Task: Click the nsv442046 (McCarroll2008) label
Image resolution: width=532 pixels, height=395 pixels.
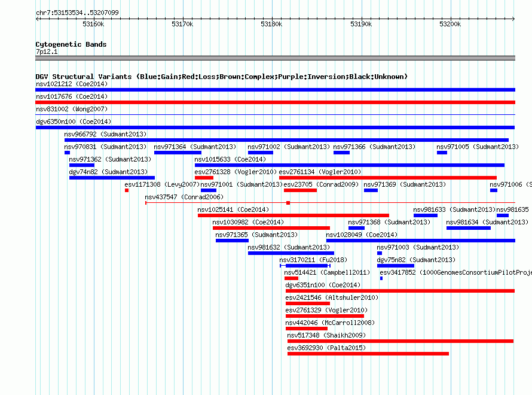Action: (330, 323)
